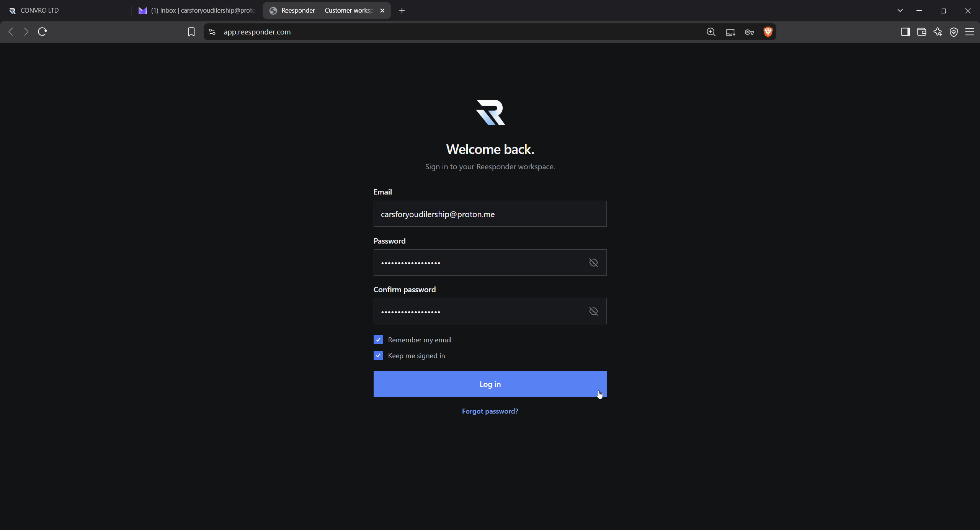Toggle the browser sidebar panel
This screenshot has width=980, height=530.
point(905,32)
